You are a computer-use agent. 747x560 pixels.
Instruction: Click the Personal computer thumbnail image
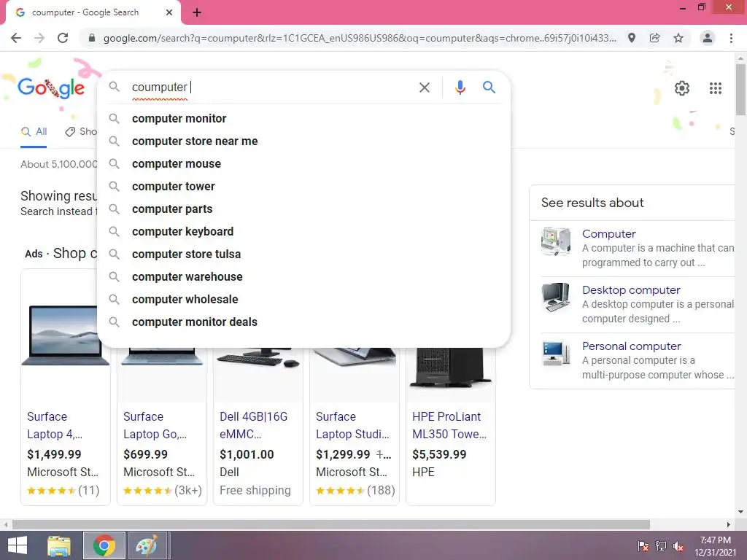tap(555, 354)
